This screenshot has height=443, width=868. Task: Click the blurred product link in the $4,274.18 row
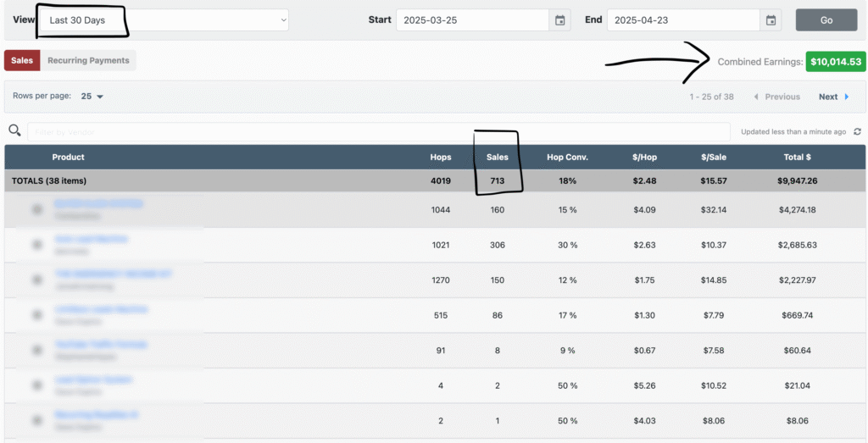(98, 203)
